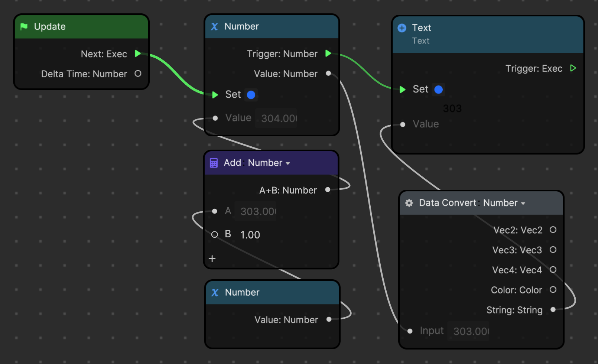The height and width of the screenshot is (364, 598).
Task: Click the Vec4: Vec4 output port
Action: tap(553, 270)
